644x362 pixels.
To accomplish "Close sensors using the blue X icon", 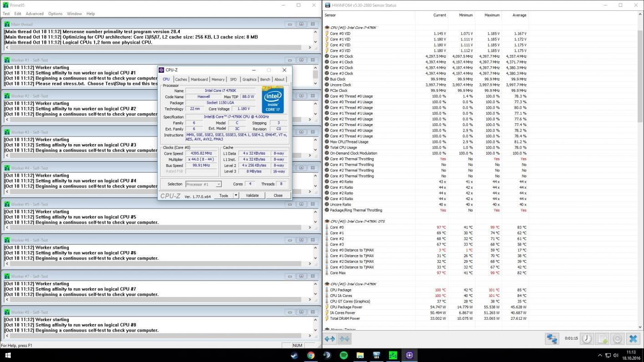I will (x=633, y=339).
